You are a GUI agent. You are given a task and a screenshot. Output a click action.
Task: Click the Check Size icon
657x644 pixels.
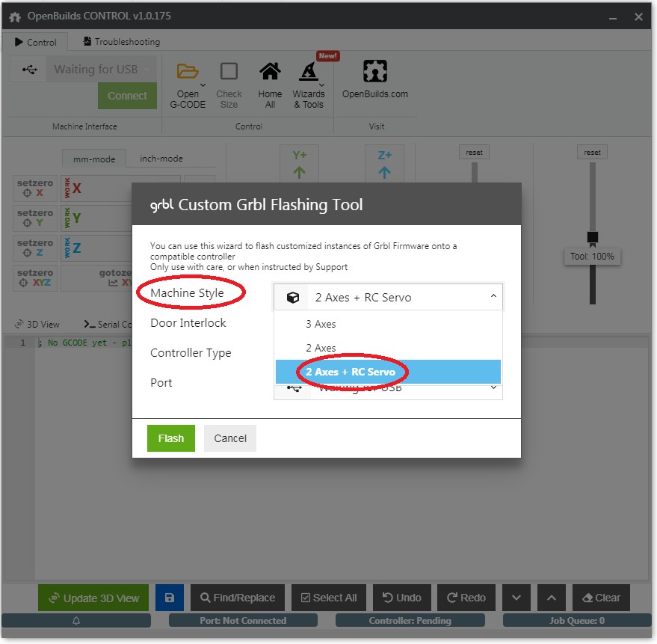coord(229,72)
